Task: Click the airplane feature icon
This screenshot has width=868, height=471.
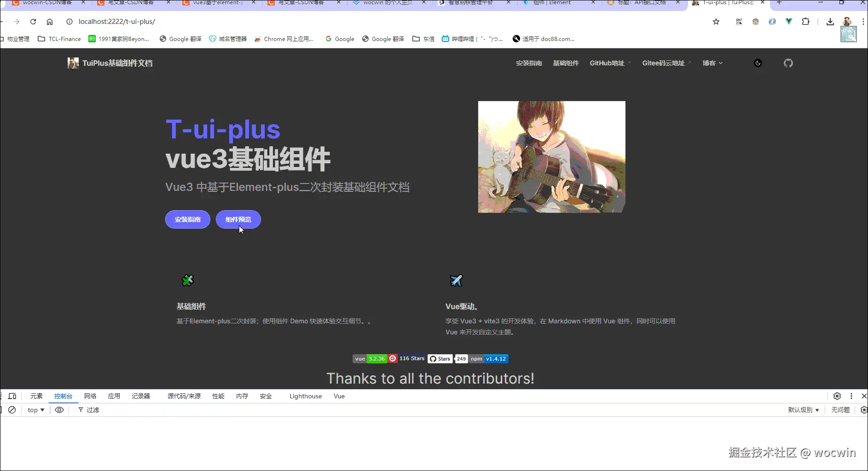Action: (456, 280)
